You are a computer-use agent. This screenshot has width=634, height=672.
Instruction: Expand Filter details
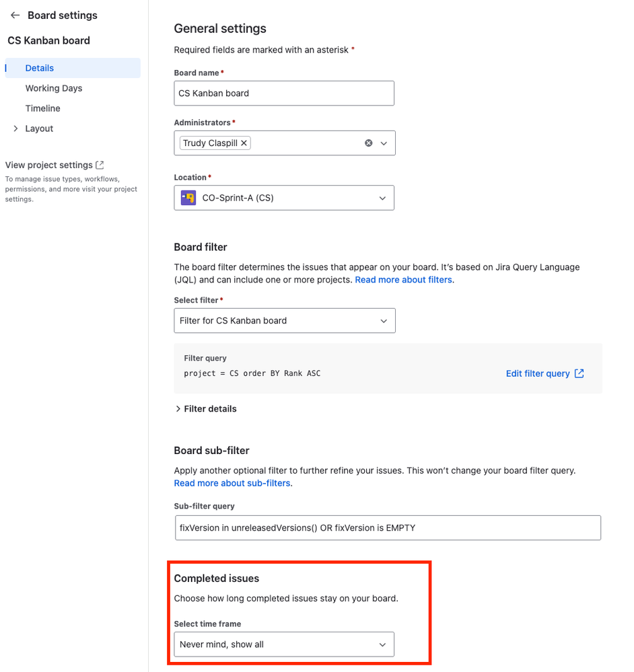point(206,409)
